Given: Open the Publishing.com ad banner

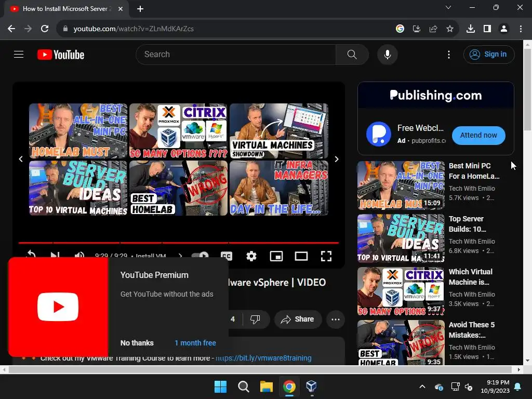Looking at the screenshot, I should pyautogui.click(x=436, y=96).
